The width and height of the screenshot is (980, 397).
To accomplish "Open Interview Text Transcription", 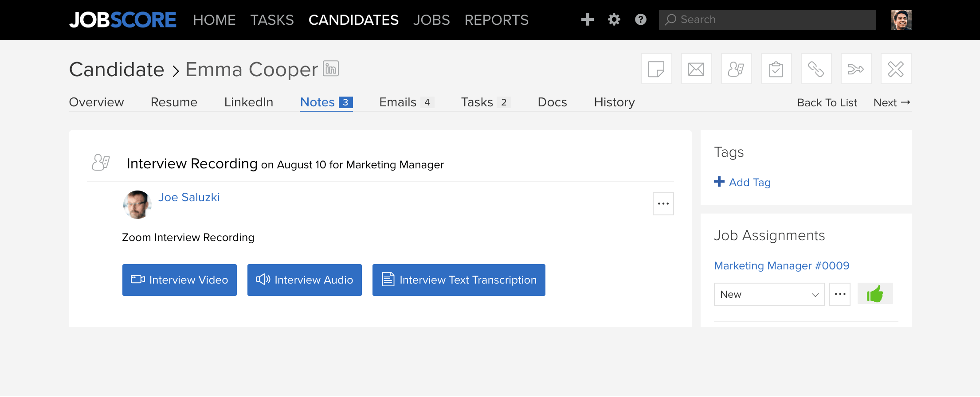I will (x=459, y=280).
